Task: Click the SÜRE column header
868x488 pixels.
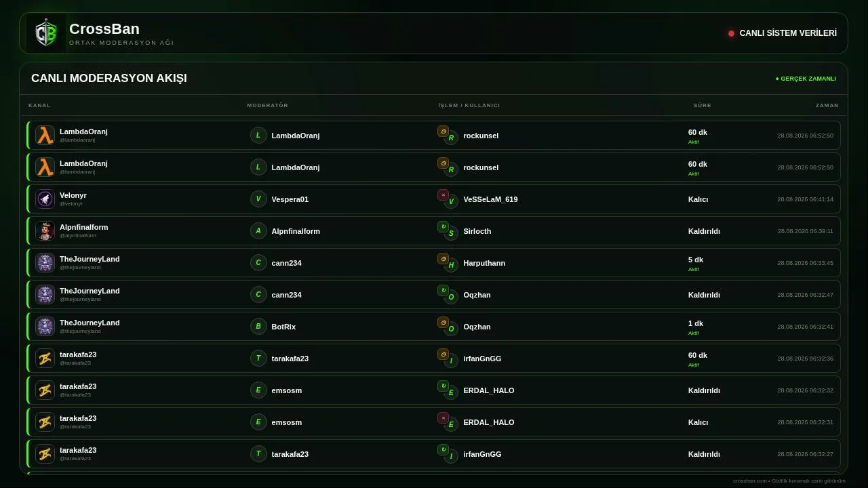Action: pyautogui.click(x=703, y=105)
